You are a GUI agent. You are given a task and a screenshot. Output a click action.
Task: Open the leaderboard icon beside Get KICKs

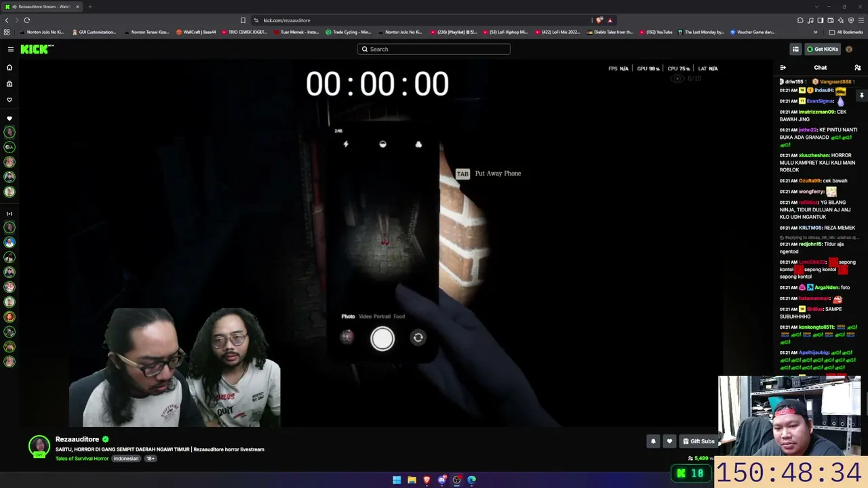click(x=795, y=49)
